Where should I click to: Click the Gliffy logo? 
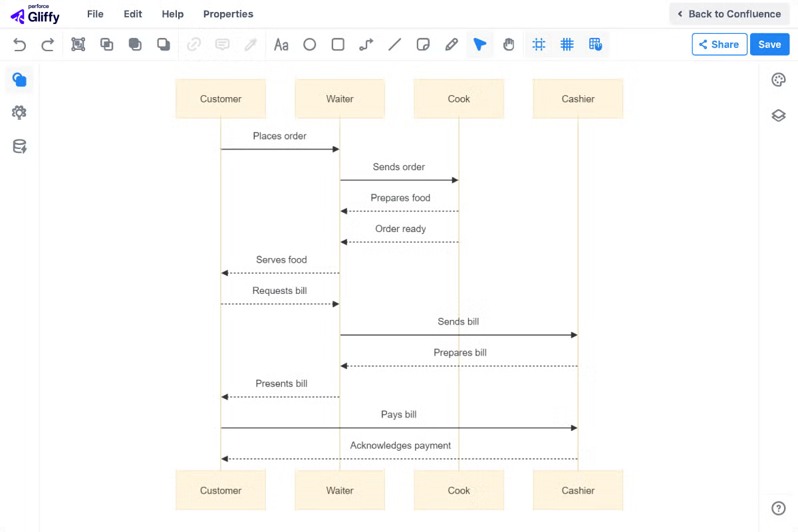(36, 14)
